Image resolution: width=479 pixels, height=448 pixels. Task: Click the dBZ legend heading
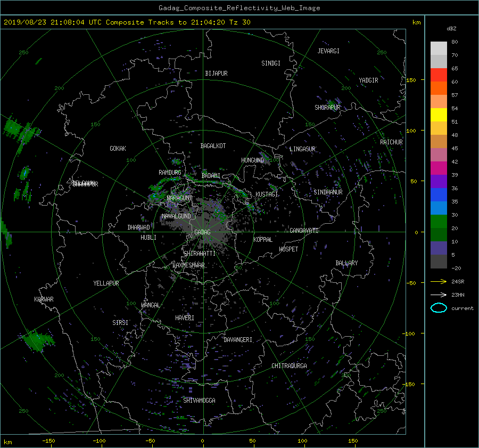[451, 28]
